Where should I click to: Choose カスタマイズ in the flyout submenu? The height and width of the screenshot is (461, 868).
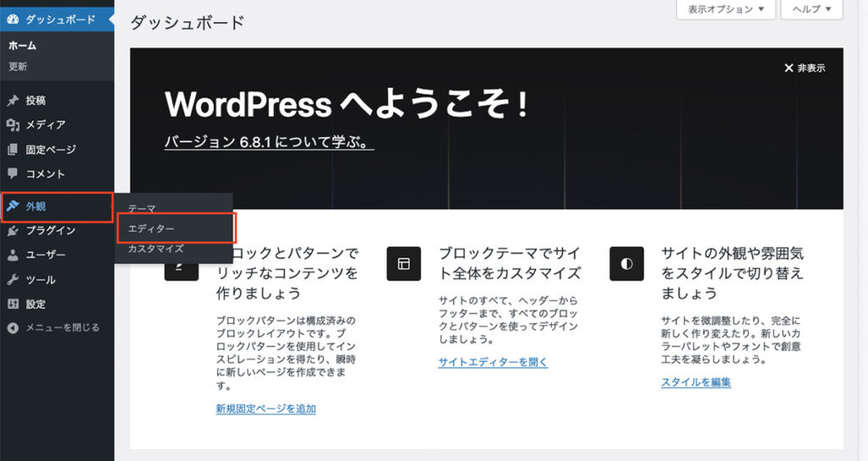156,249
